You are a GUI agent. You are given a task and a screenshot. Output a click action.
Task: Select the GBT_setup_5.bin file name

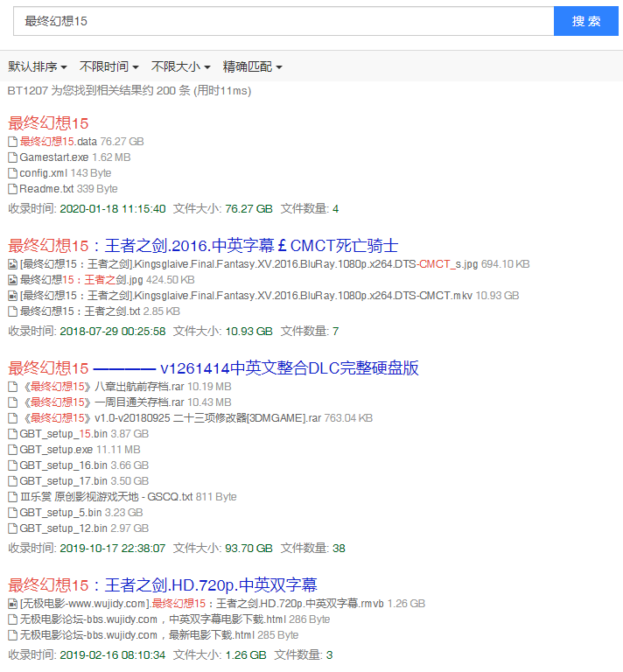pos(60,513)
